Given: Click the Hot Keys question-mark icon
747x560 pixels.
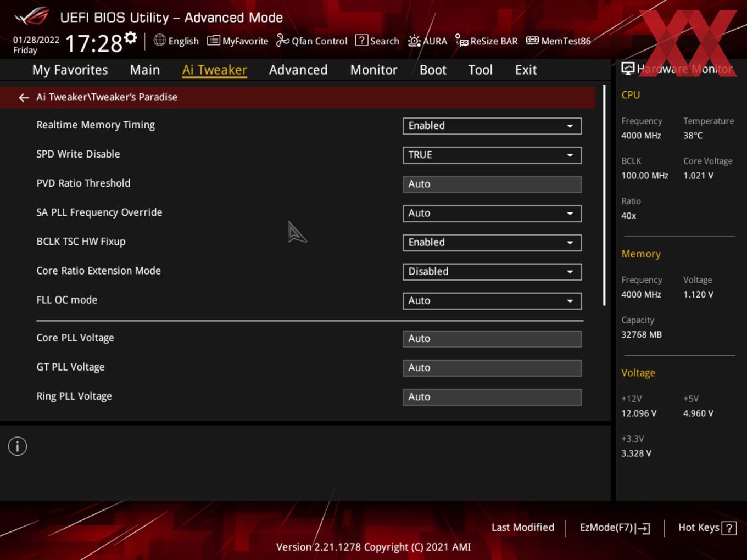Looking at the screenshot, I should coord(729,528).
